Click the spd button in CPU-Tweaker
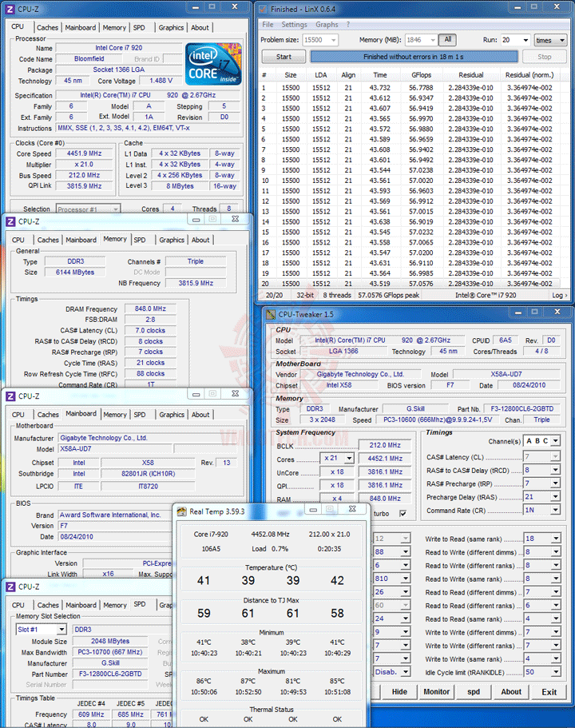The image size is (575, 728). tap(474, 692)
